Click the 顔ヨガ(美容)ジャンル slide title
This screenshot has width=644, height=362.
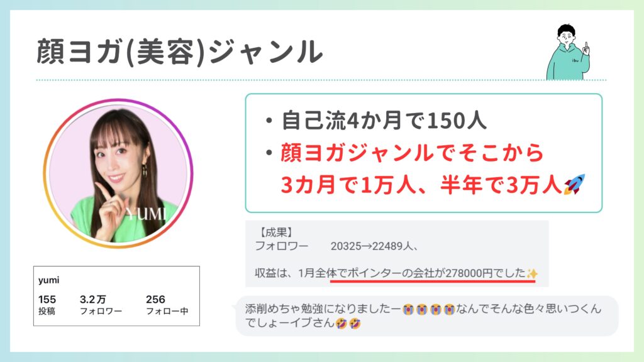pyautogui.click(x=179, y=52)
